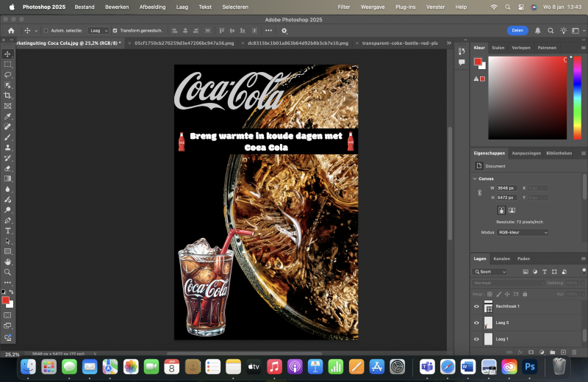Image resolution: width=588 pixels, height=382 pixels.
Task: Select the Crop tool
Action: [x=7, y=95]
